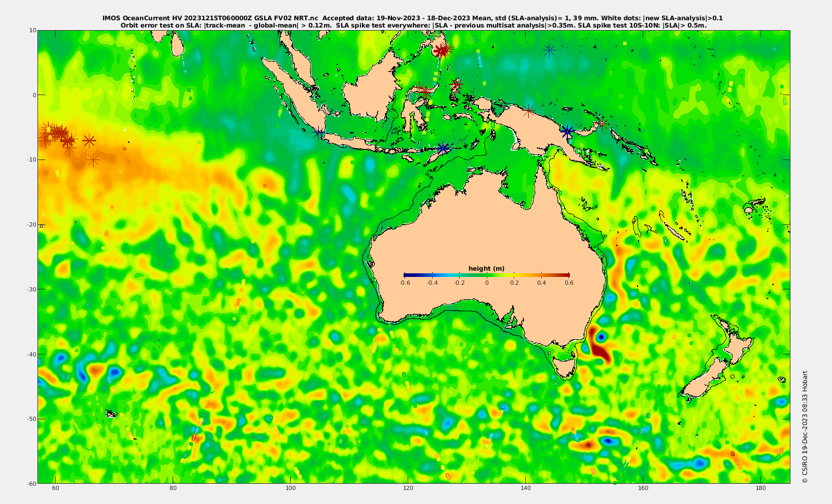832x504 pixels.
Task: Click longitude tick label 60
Action: tap(56, 488)
